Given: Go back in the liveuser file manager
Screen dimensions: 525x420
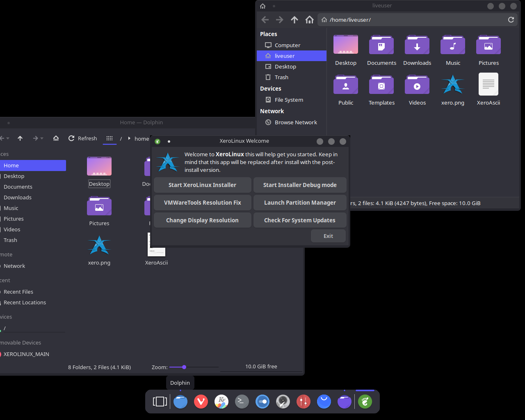Looking at the screenshot, I should (x=265, y=20).
